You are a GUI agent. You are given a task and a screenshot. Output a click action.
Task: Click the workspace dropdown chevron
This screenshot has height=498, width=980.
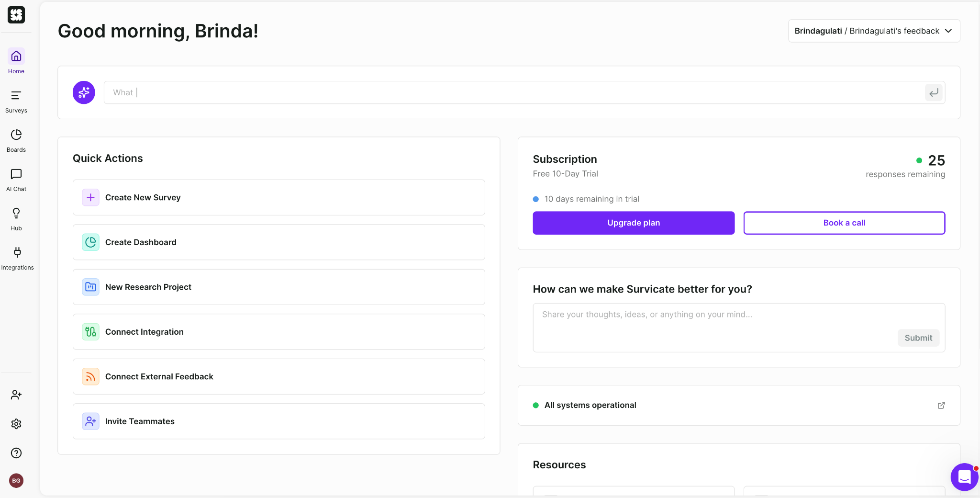click(x=948, y=31)
